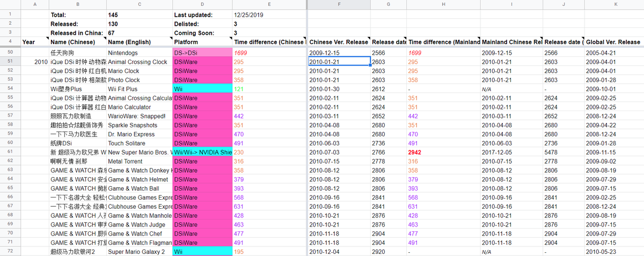
Task: Select column D header
Action: (x=202, y=4)
